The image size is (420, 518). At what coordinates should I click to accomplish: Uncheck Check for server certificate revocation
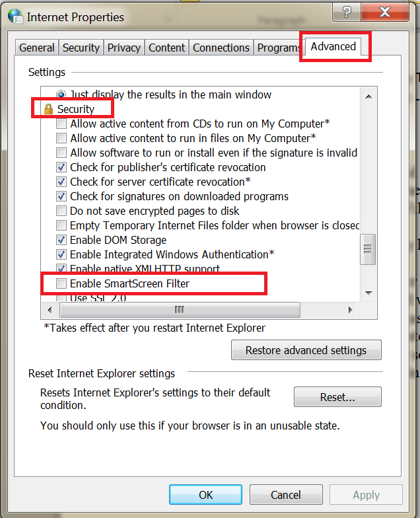pyautogui.click(x=61, y=182)
